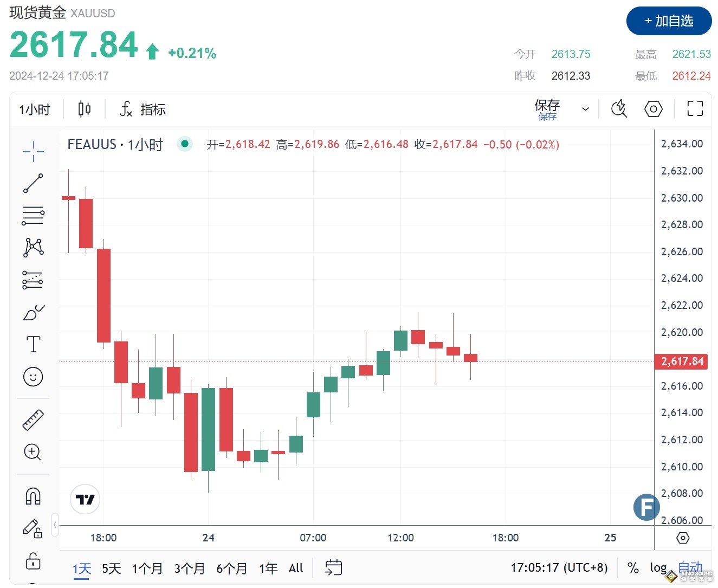
Task: Switch to the 5天 range tab
Action: click(x=111, y=568)
